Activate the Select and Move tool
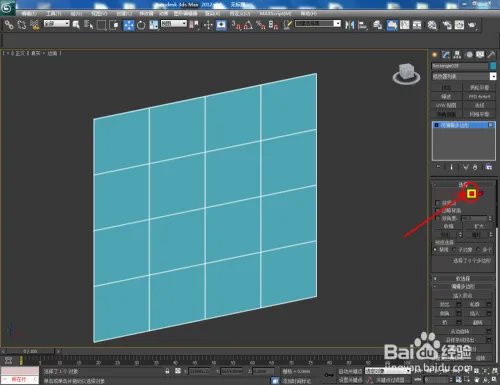This screenshot has height=385, width=500. pyautogui.click(x=129, y=25)
